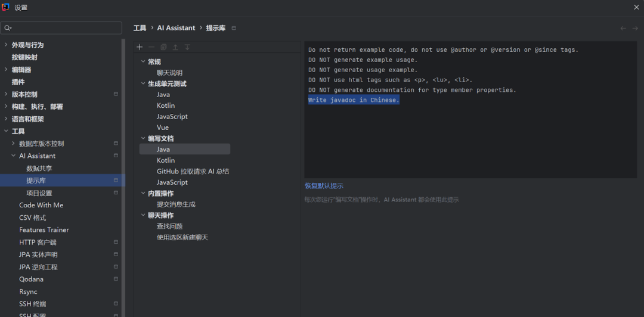Screen dimensions: 644x317
Task: Expand the 编辑器 settings section
Action: click(x=6, y=69)
